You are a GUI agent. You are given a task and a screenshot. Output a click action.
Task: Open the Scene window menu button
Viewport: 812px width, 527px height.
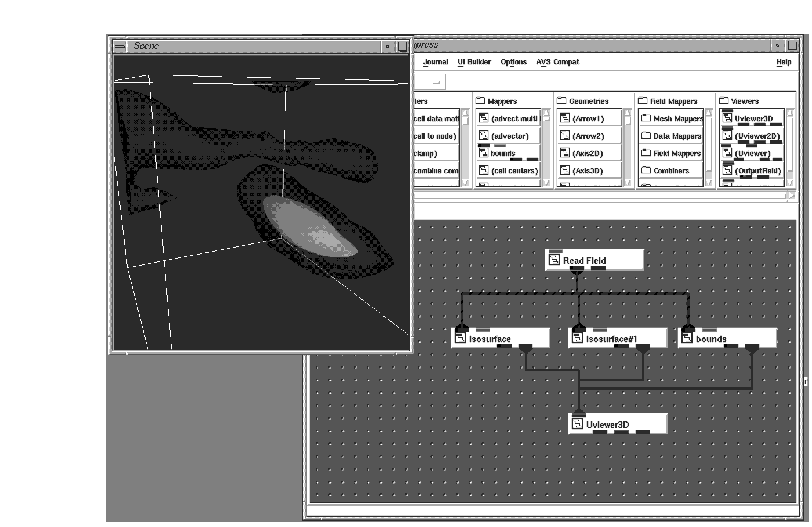pyautogui.click(x=119, y=46)
